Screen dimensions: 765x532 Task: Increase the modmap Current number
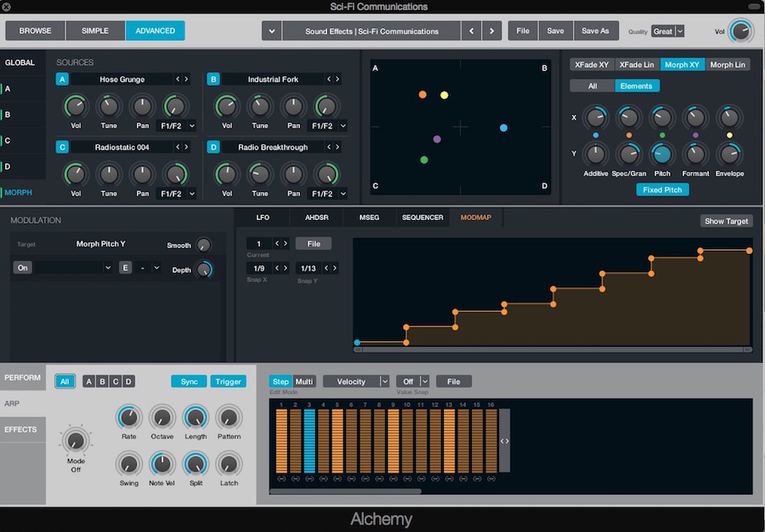pyautogui.click(x=286, y=243)
